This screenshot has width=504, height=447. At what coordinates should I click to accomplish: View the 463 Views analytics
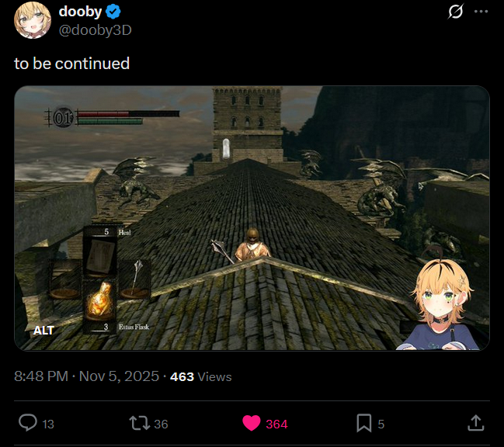tap(201, 376)
